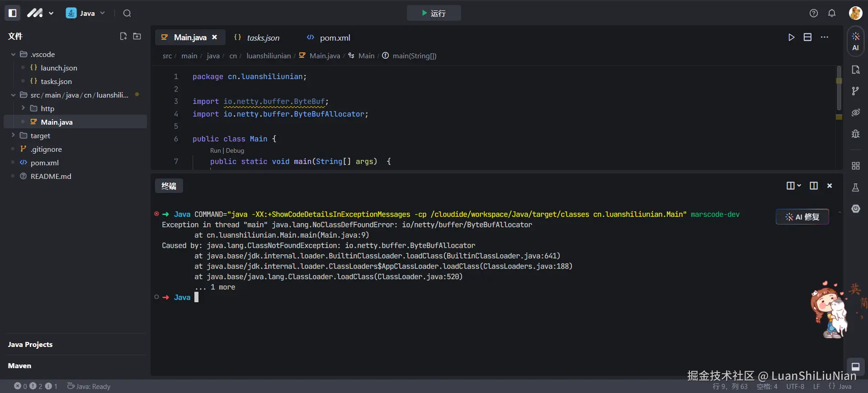Open the source control branch icon
The image size is (868, 393).
pos(855,91)
